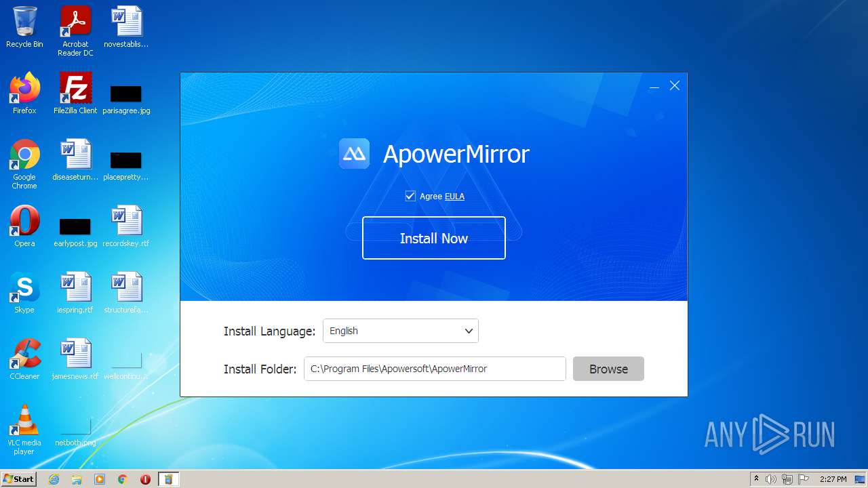Screen dimensions: 868x488
Task: Select the diseaseturn... document icon
Action: 75,160
